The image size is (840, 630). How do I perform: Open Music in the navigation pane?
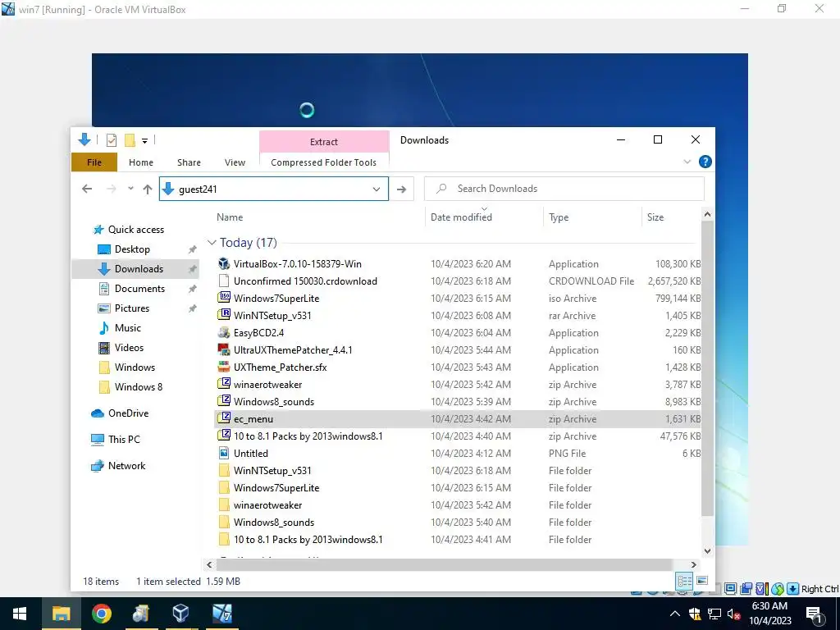click(x=127, y=328)
